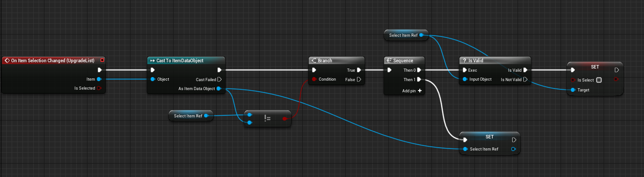Select the upper Select Item Ref getter node
This screenshot has width=644, height=177.
407,35
